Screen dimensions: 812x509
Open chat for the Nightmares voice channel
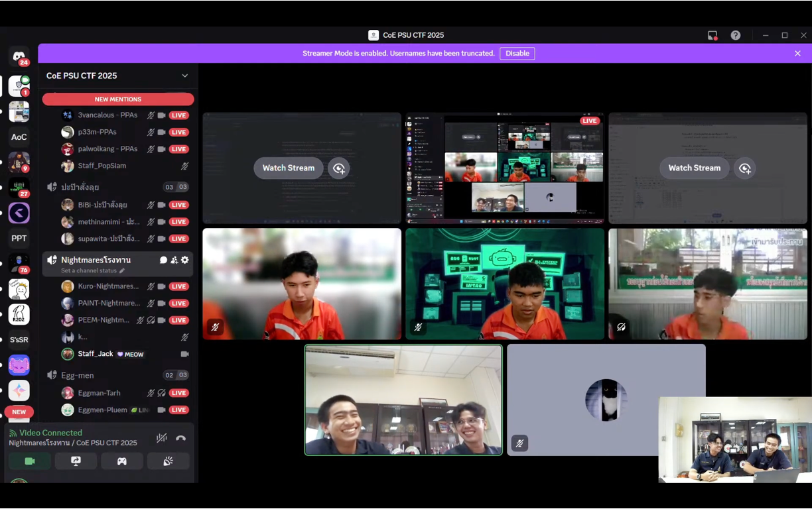pyautogui.click(x=163, y=260)
